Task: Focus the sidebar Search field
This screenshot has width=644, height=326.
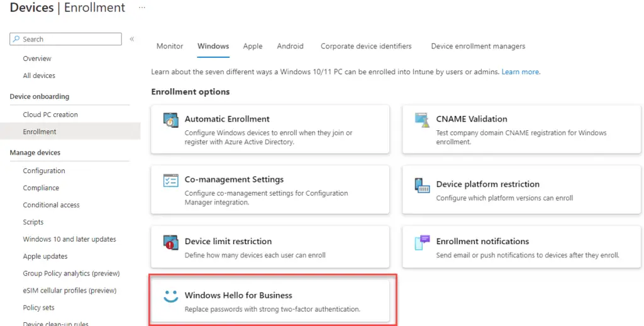Action: pyautogui.click(x=65, y=39)
